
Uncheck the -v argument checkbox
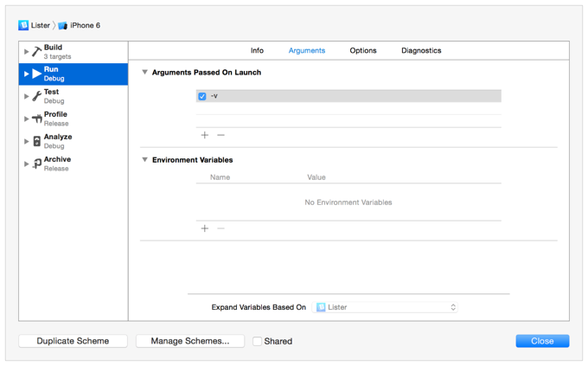point(202,96)
